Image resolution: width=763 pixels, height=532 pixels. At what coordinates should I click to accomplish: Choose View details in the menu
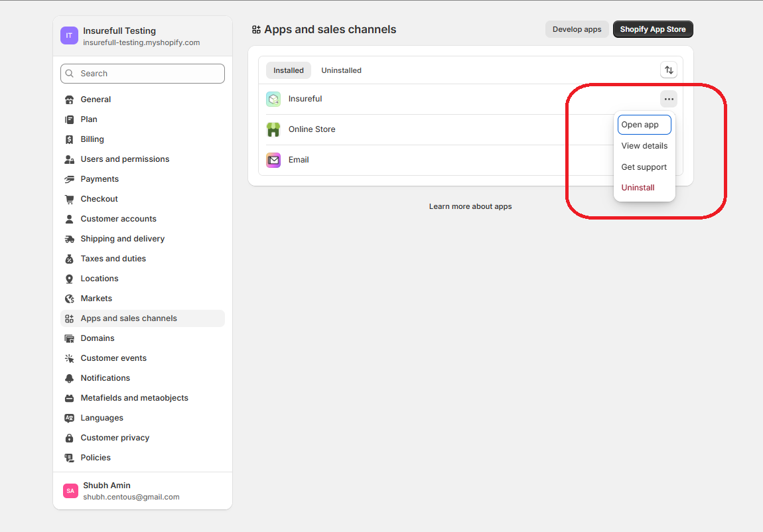click(644, 146)
